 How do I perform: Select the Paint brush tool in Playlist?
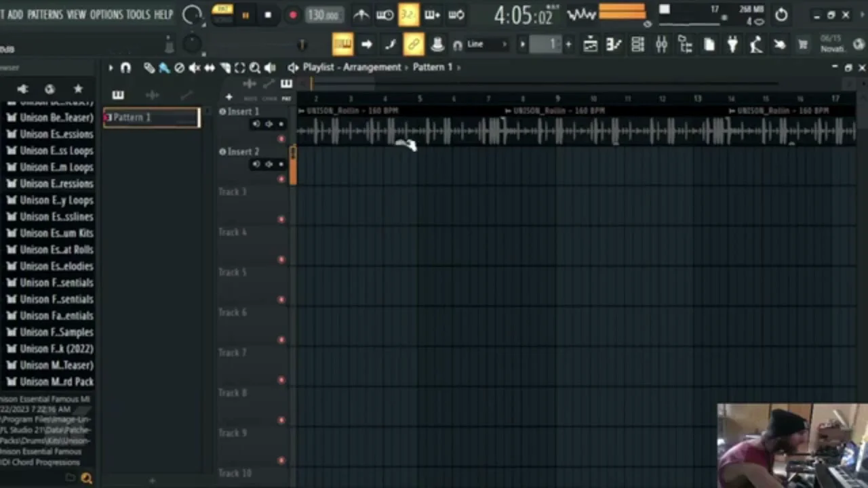(x=164, y=68)
